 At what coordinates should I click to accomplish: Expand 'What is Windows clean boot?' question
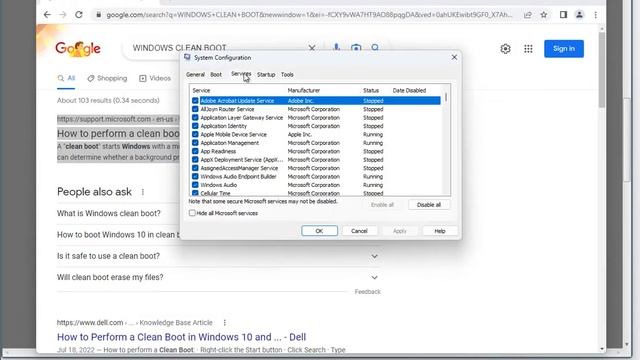tap(109, 213)
